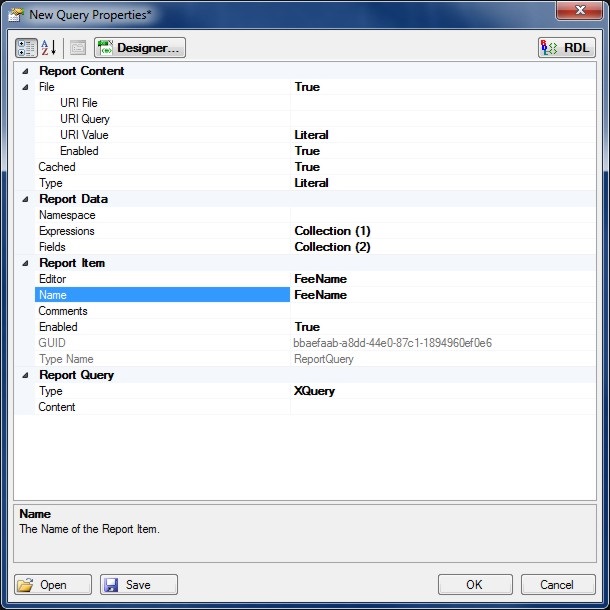Collapse the Report Content category

[x=24, y=72]
